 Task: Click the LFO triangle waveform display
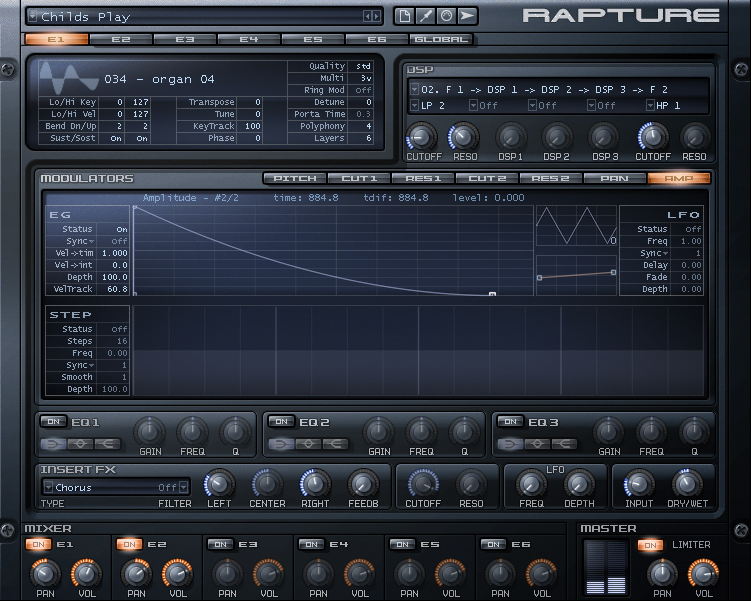click(x=576, y=226)
